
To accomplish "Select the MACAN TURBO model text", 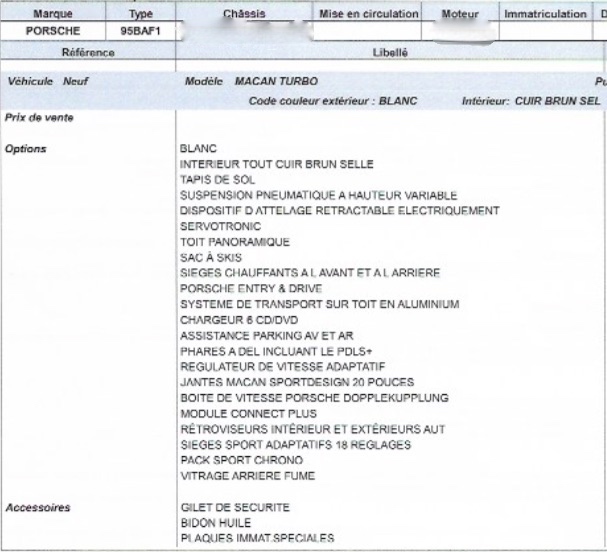I will (x=276, y=81).
